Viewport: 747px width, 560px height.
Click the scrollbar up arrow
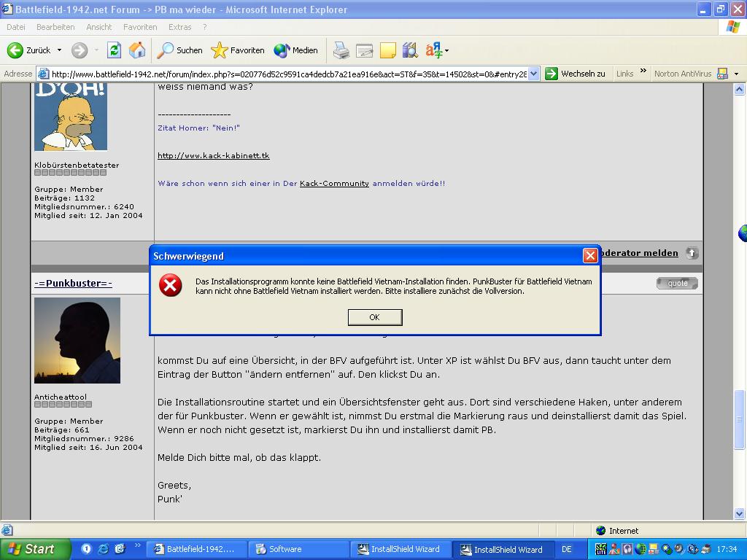click(740, 89)
